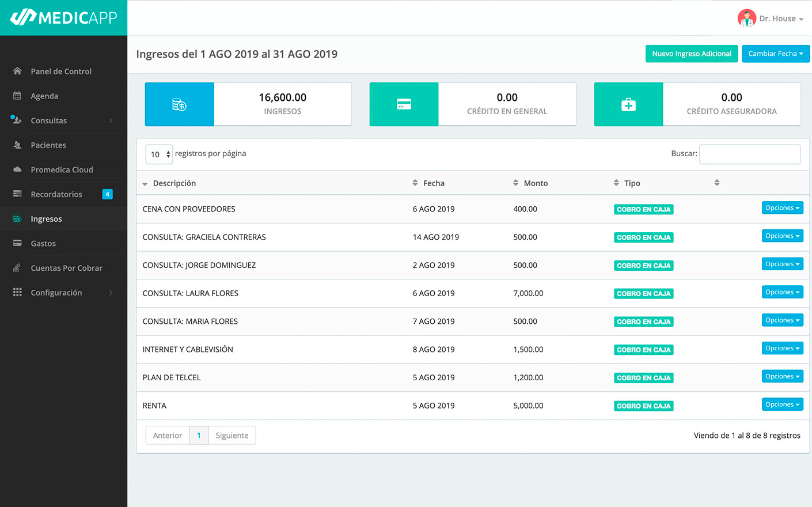812x507 pixels.
Task: Click sort arrows of the last unnamed column
Action: point(717,183)
